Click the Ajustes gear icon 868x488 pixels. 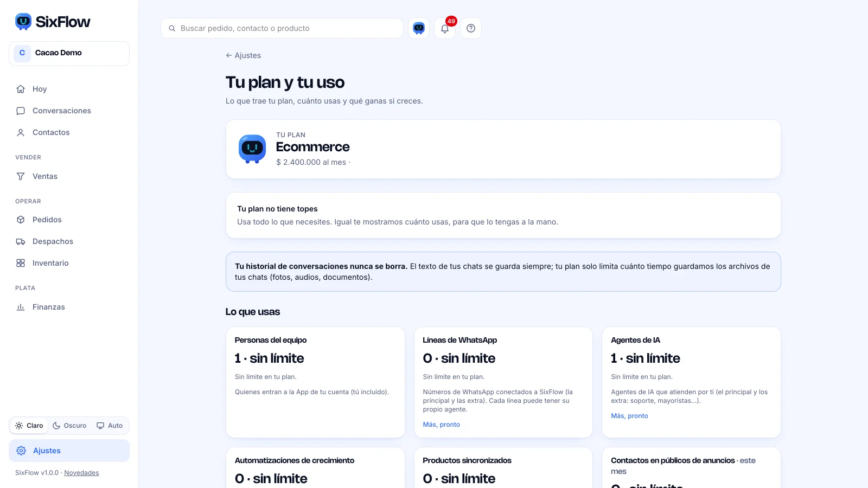pos(21,451)
